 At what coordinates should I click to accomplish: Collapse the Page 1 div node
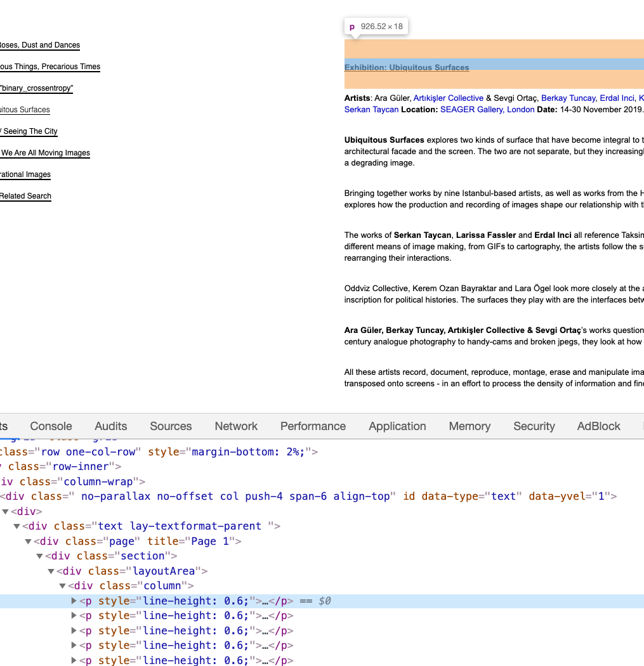[x=29, y=541]
